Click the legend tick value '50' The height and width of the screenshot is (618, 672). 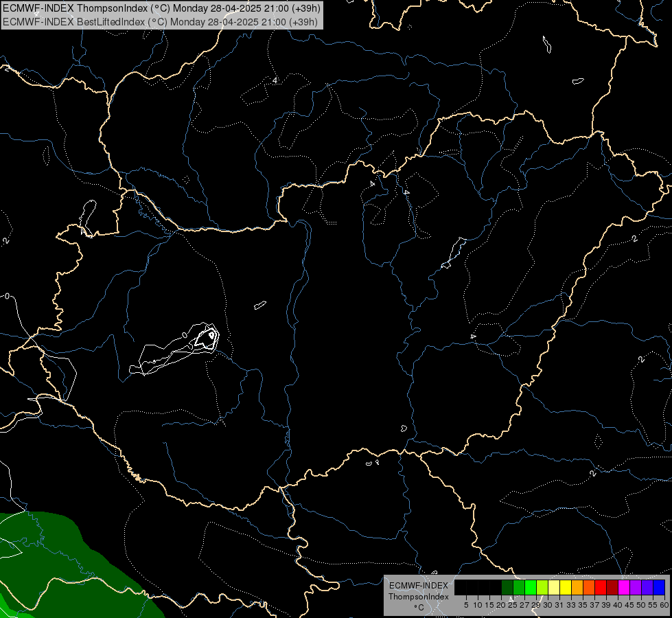[x=641, y=605]
